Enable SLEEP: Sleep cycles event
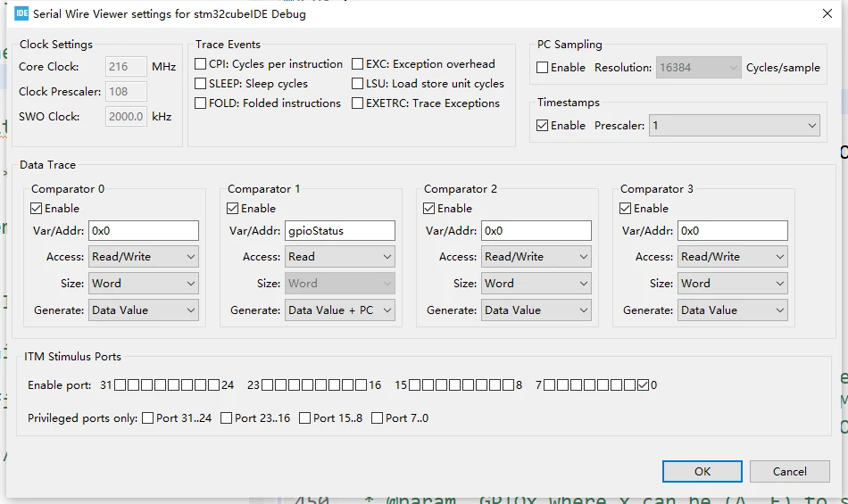 tap(201, 83)
